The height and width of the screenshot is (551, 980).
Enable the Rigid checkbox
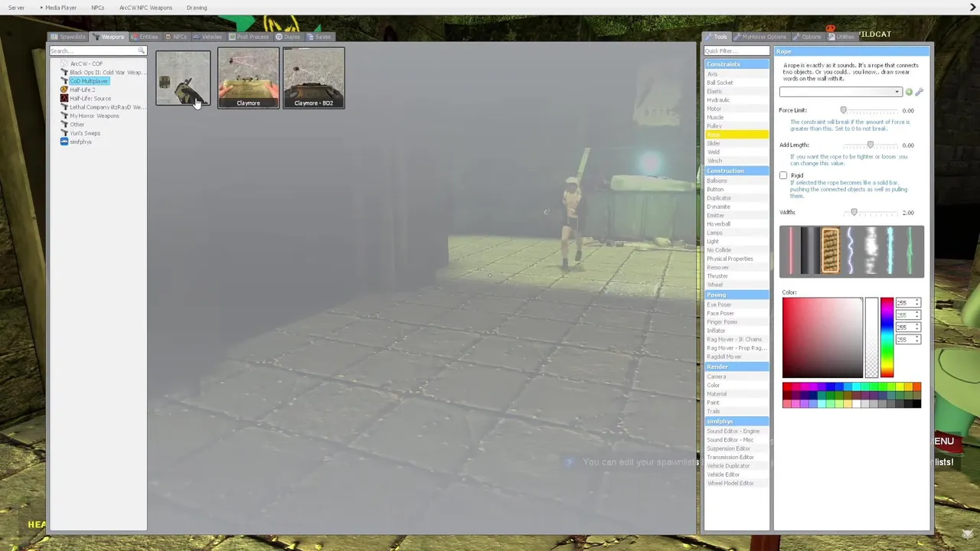[783, 176]
